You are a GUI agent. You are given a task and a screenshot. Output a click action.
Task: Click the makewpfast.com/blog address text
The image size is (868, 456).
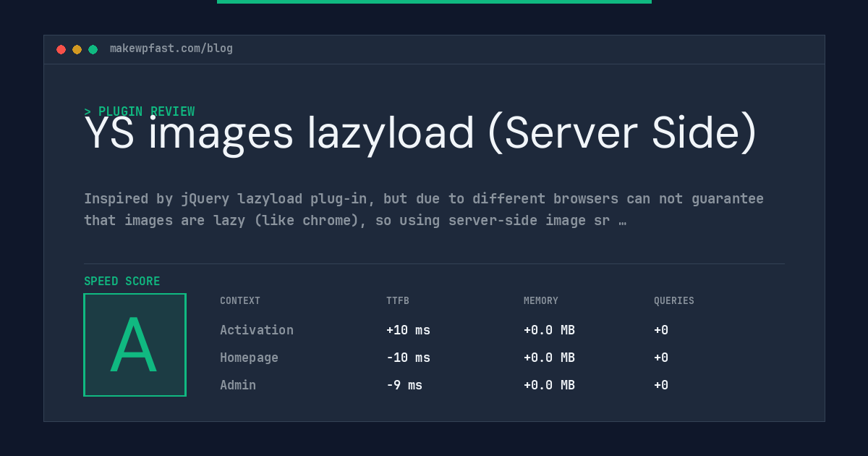point(171,48)
